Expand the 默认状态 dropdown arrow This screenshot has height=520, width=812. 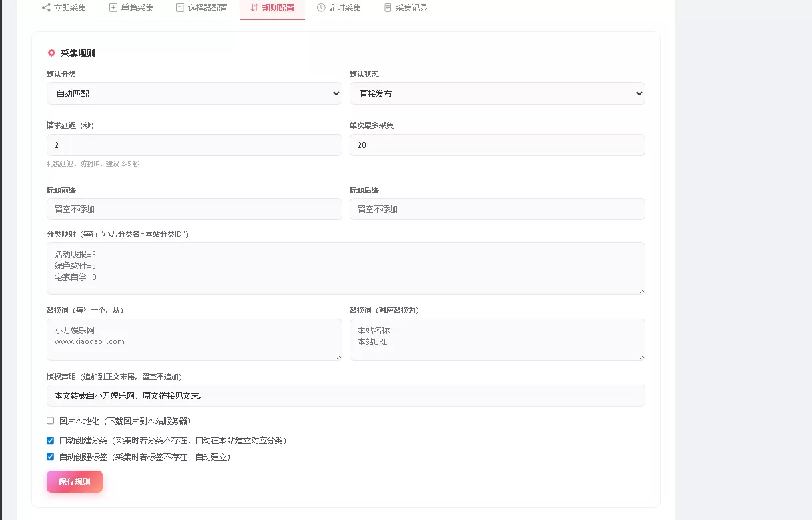click(x=637, y=93)
